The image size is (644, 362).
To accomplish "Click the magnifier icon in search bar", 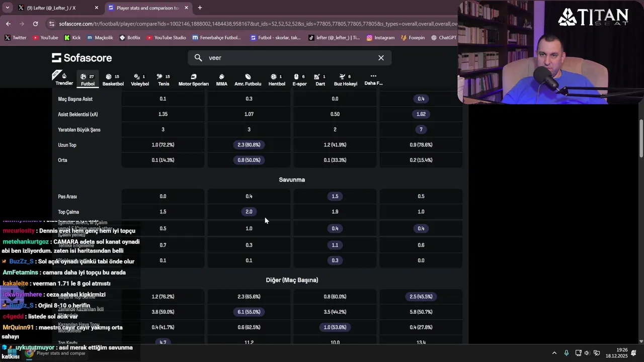I will (198, 58).
